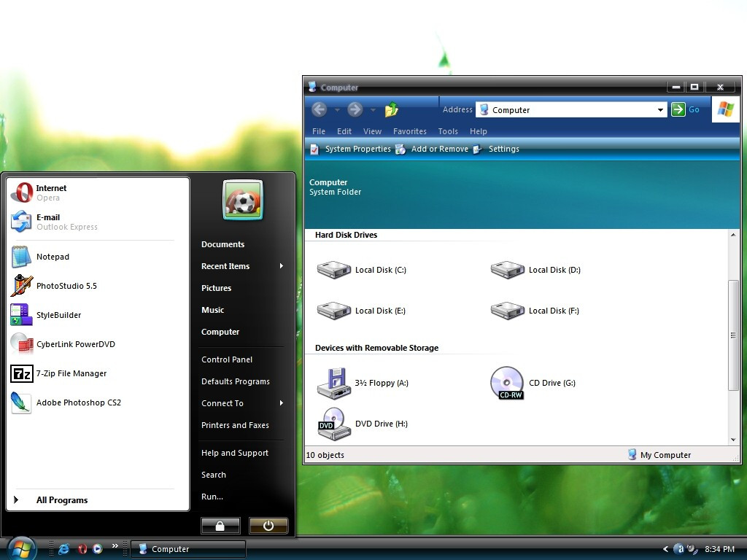Select DVD Drive (H:)
Screen dimensions: 747x560
363,424
